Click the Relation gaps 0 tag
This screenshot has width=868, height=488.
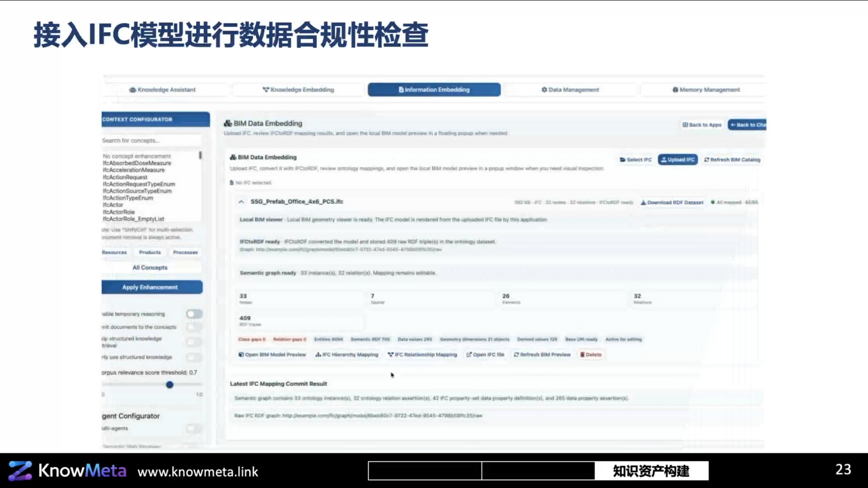pyautogui.click(x=290, y=339)
